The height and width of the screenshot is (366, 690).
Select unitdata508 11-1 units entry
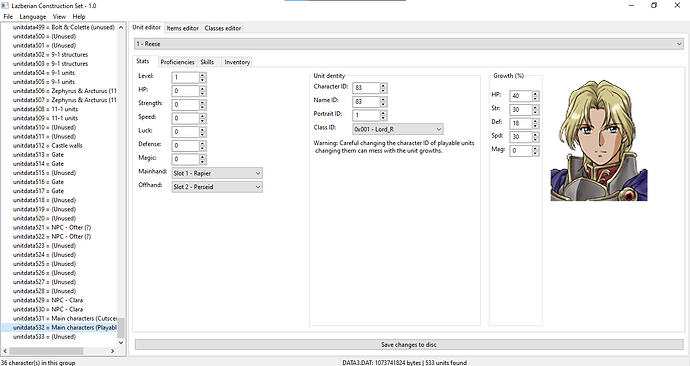45,109
